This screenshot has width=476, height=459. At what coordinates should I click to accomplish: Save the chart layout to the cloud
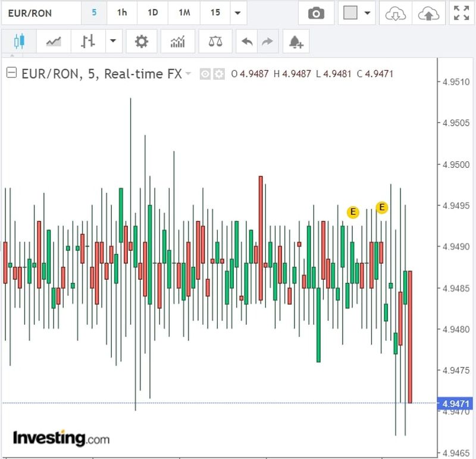(428, 13)
